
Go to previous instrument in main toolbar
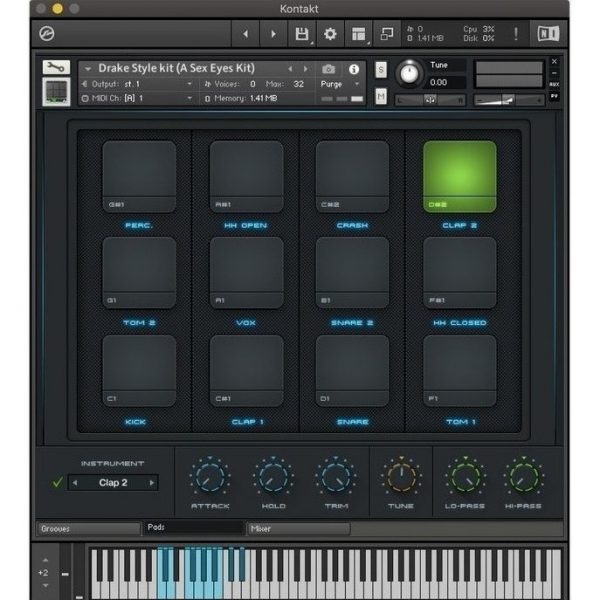click(245, 34)
